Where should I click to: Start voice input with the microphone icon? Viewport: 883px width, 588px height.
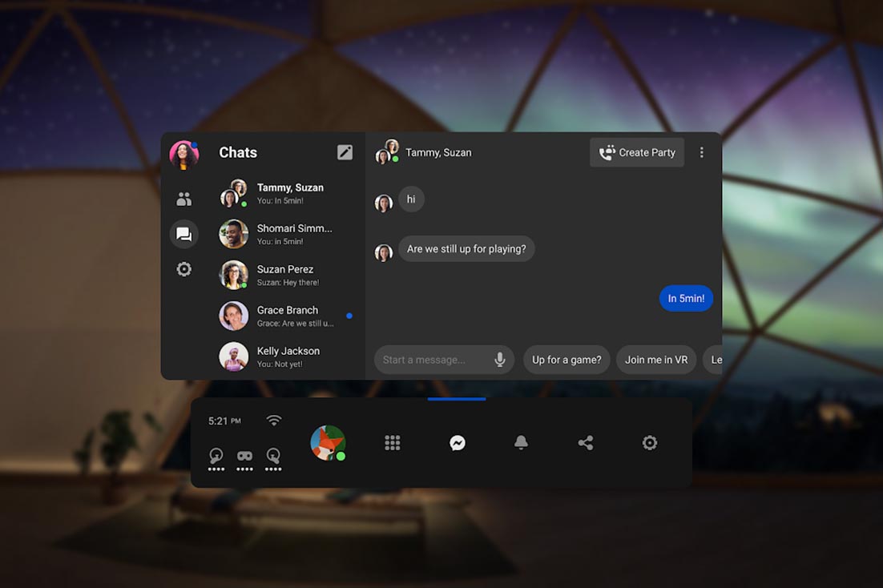[501, 359]
